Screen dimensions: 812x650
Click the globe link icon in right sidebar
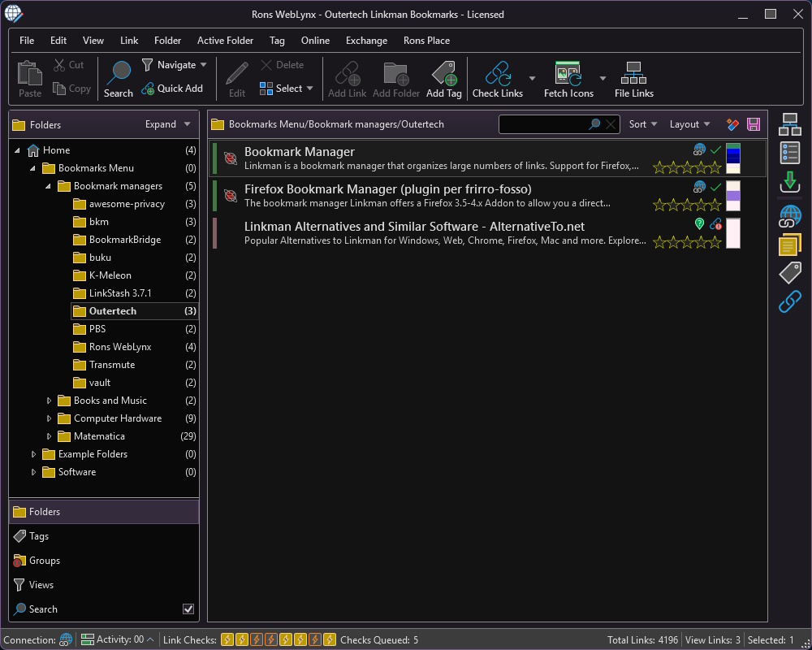790,216
